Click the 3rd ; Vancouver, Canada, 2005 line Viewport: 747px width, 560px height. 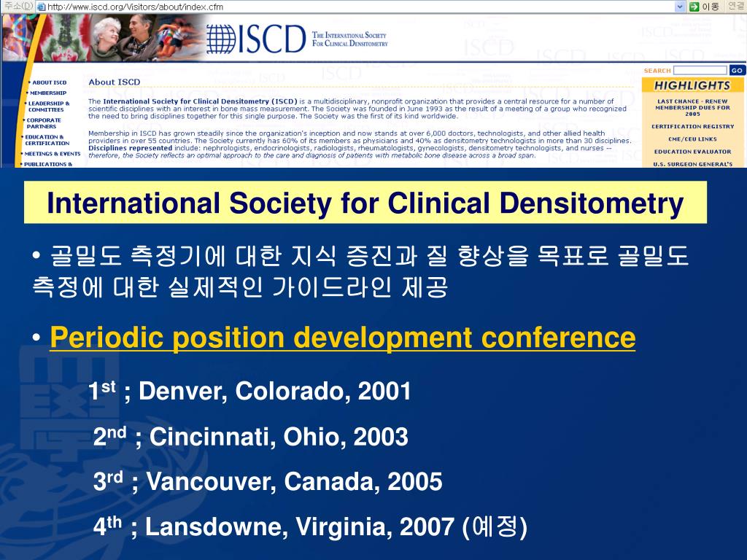click(268, 481)
